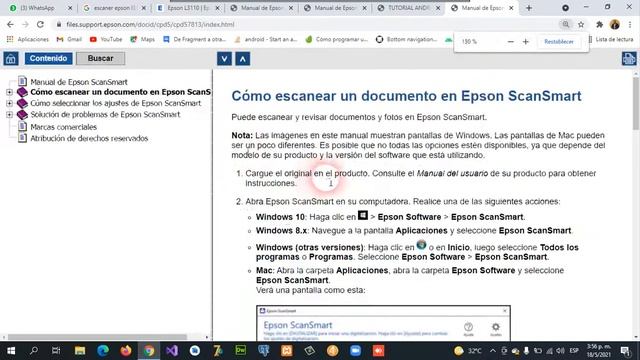Open Lista de lectura

[x=611, y=39]
